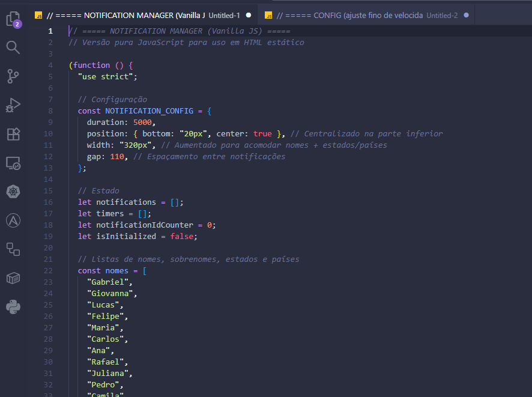Click the 'function' keyword on line 4

coord(92,65)
